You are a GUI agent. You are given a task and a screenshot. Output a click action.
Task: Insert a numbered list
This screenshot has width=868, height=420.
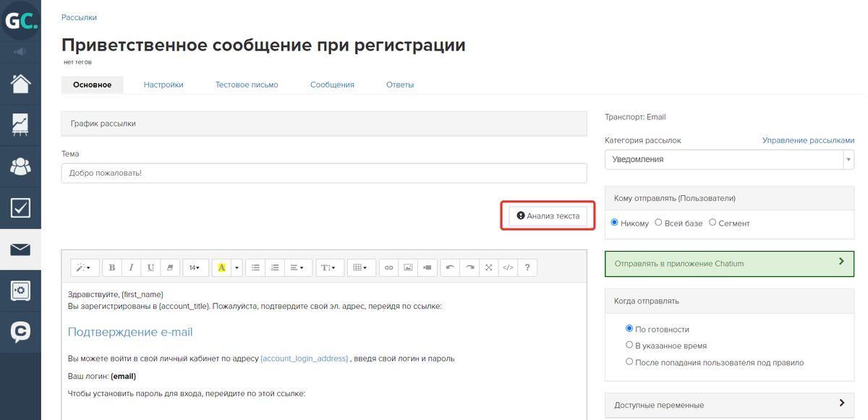pyautogui.click(x=274, y=267)
